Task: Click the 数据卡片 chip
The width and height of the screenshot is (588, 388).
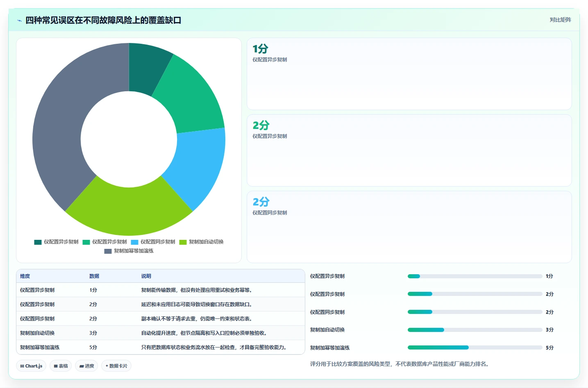Action: click(x=116, y=366)
